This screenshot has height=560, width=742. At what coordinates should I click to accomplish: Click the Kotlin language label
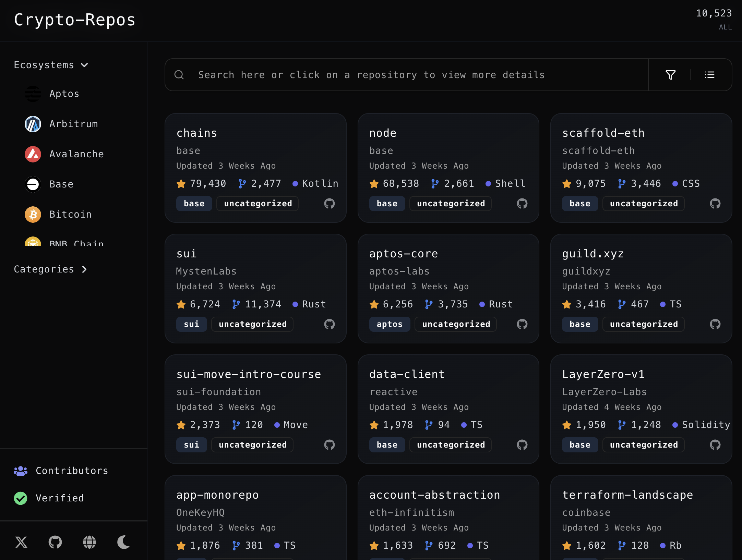(x=320, y=184)
